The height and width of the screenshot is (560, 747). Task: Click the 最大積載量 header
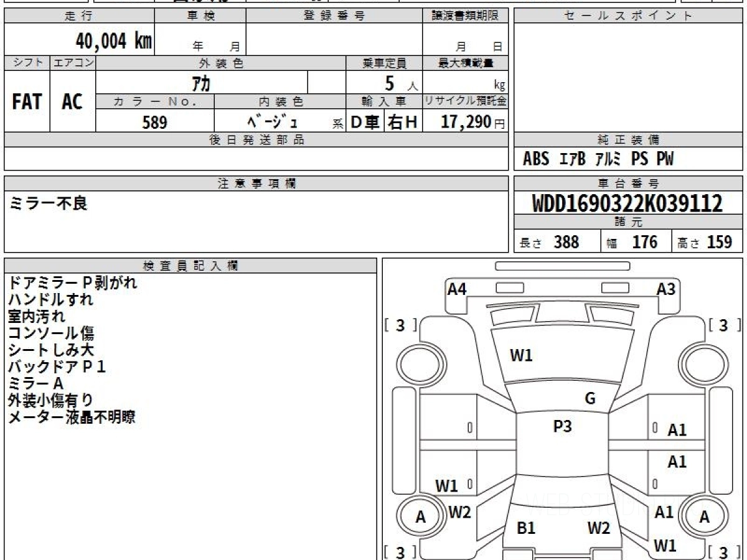coord(465,63)
